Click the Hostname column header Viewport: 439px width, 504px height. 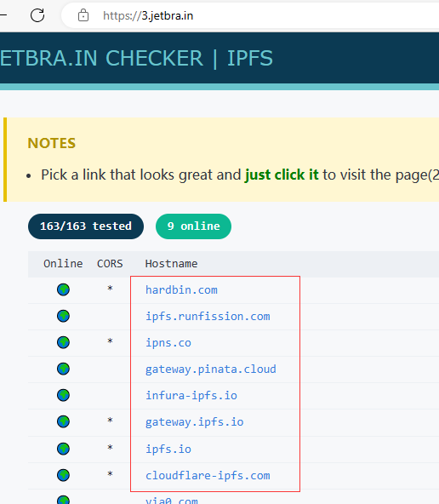(171, 264)
